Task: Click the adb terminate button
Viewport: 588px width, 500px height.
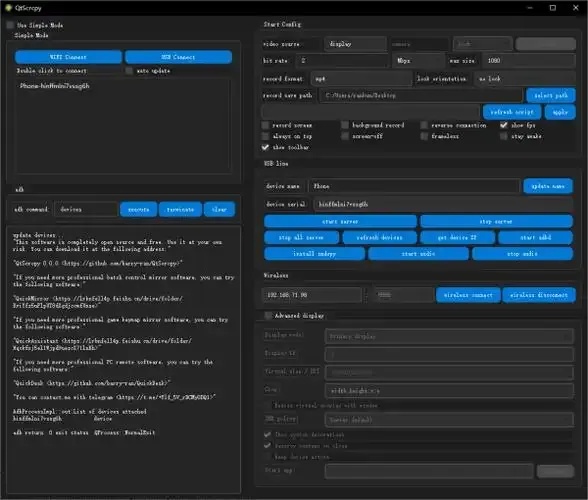Action: tap(180, 209)
